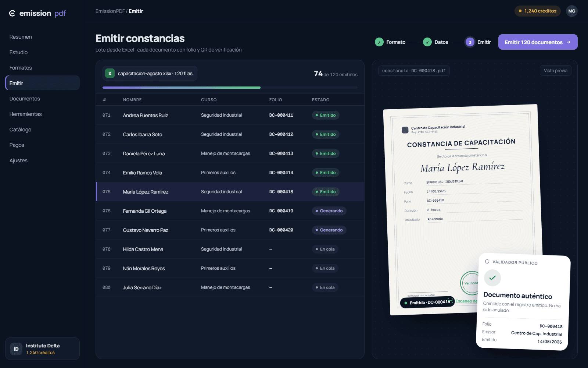Open Documentos in the sidebar
Screen dimensions: 588x368
[x=25, y=99]
